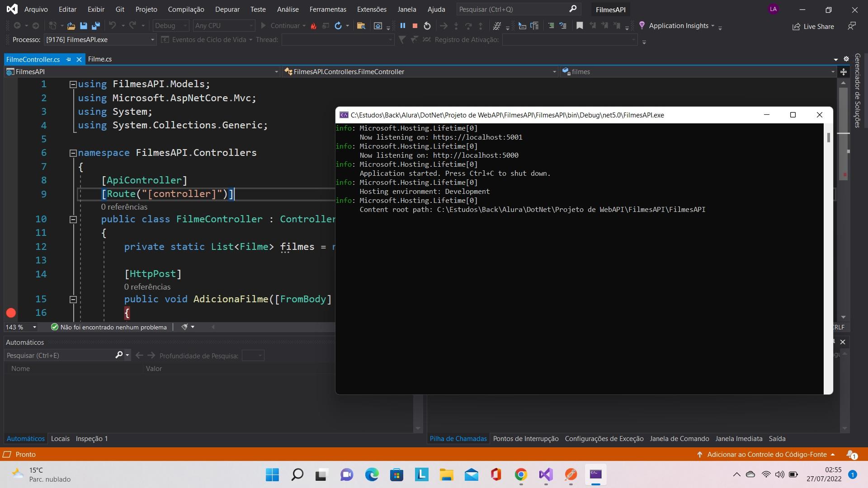Open the Arquivo menu
This screenshot has width=868, height=488.
click(x=36, y=9)
